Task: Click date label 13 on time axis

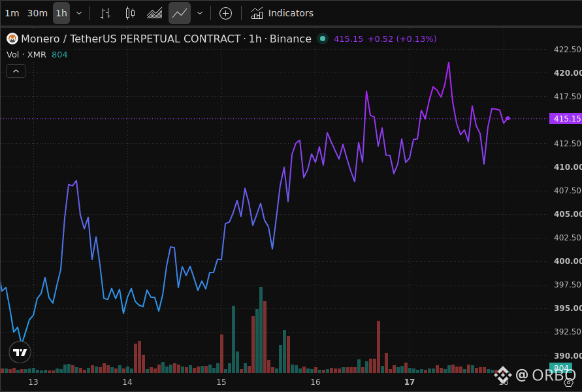Action: (33, 382)
